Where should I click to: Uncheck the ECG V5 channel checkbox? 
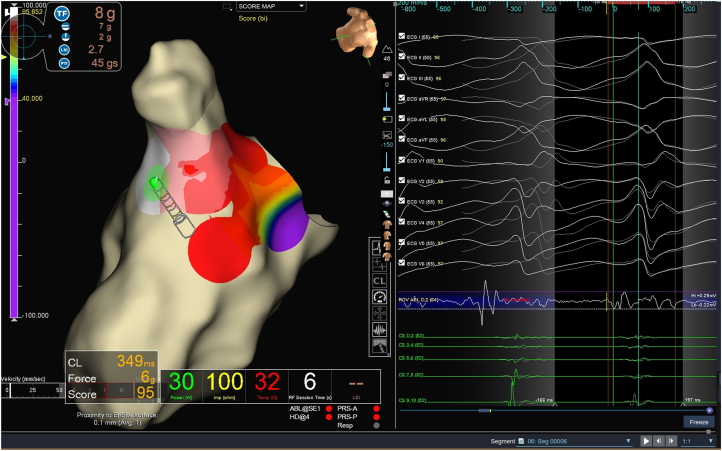click(402, 242)
